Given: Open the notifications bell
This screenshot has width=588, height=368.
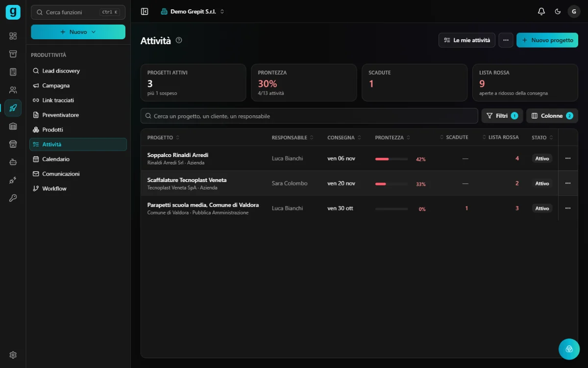Looking at the screenshot, I should 541,11.
